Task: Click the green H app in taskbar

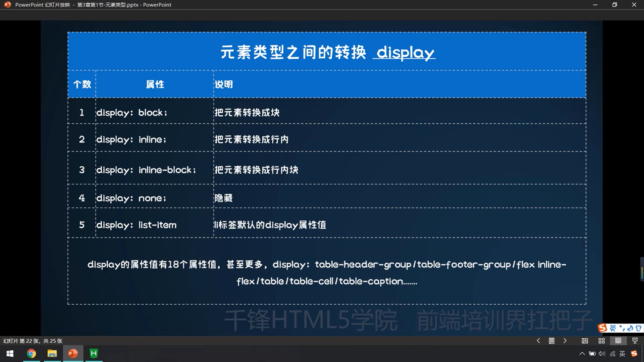Action: coord(94,354)
